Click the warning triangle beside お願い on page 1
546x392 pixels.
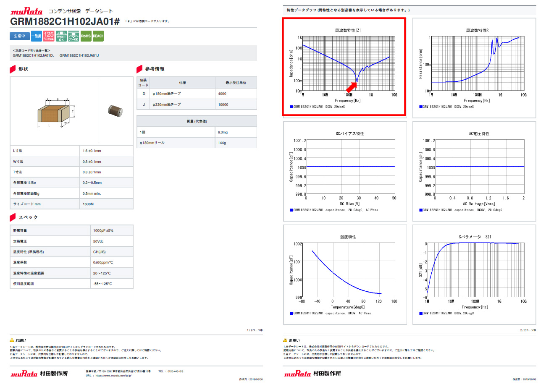(12, 340)
